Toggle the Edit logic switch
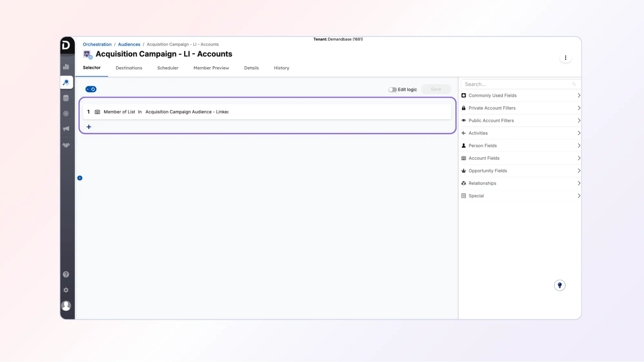The width and height of the screenshot is (644, 362). tap(392, 89)
